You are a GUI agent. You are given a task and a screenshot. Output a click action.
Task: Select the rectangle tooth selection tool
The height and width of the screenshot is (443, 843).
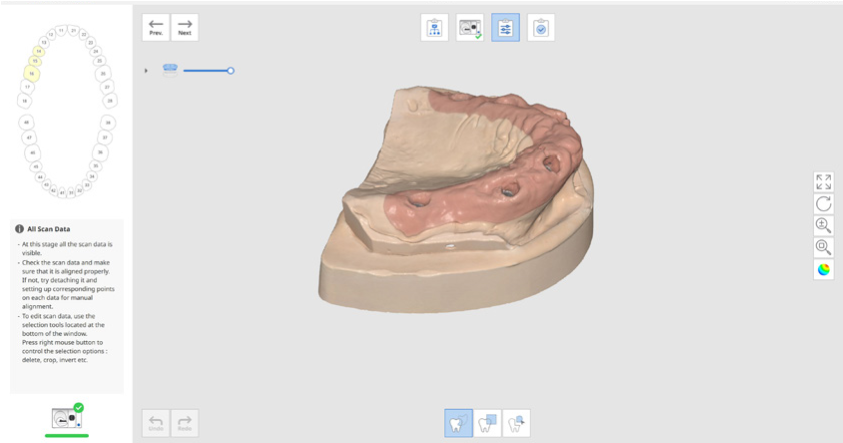pyautogui.click(x=488, y=423)
